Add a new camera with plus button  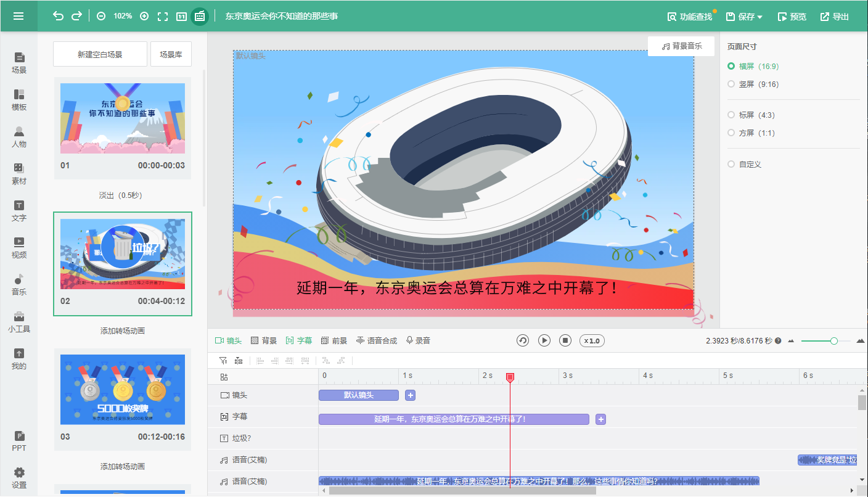[410, 395]
